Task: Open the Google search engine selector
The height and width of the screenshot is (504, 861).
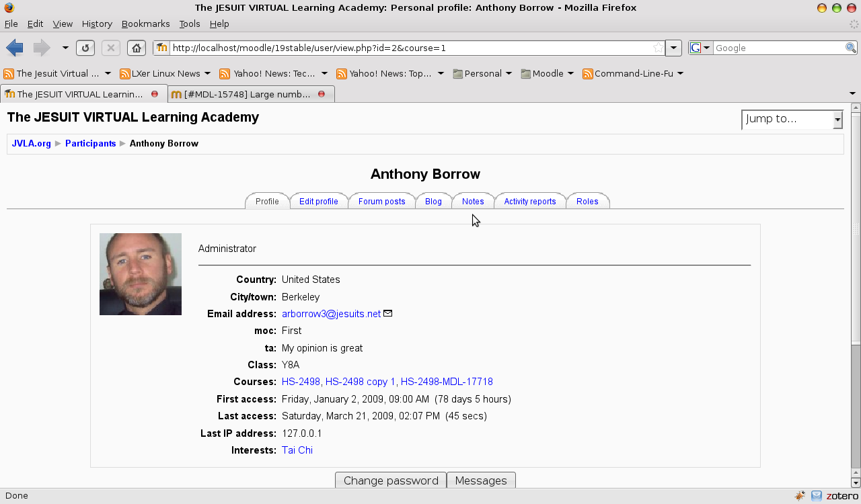Action: pyautogui.click(x=700, y=48)
